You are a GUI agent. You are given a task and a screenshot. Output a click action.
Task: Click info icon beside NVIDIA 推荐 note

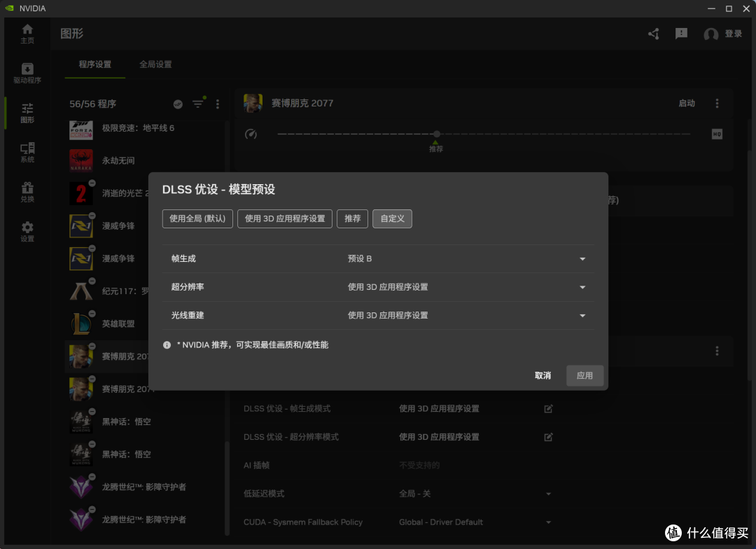click(x=167, y=345)
